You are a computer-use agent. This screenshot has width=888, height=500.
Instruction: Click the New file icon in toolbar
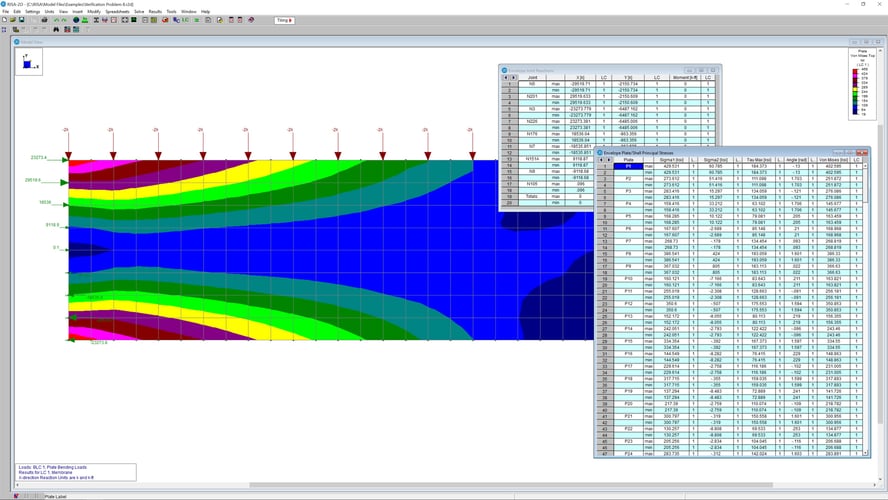point(4,20)
